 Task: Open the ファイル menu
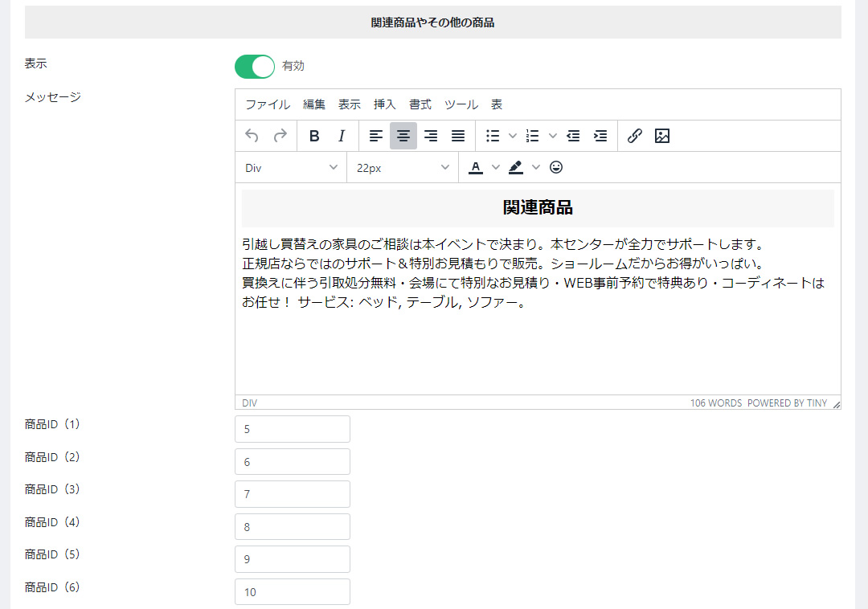pyautogui.click(x=268, y=104)
